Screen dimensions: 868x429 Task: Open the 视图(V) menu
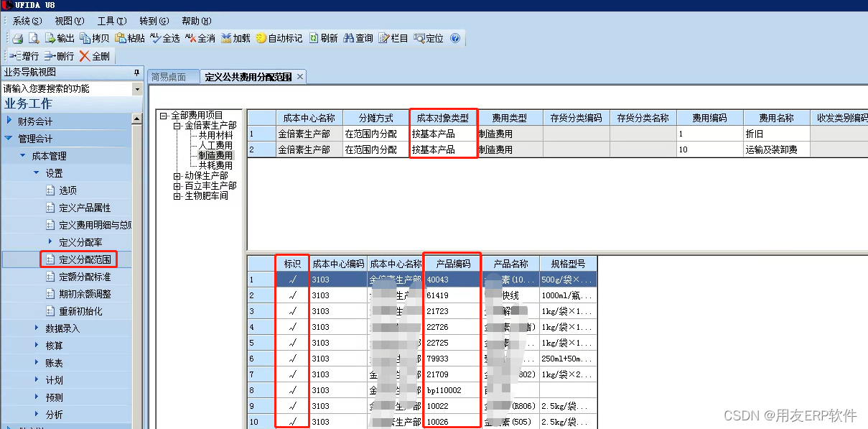[69, 21]
